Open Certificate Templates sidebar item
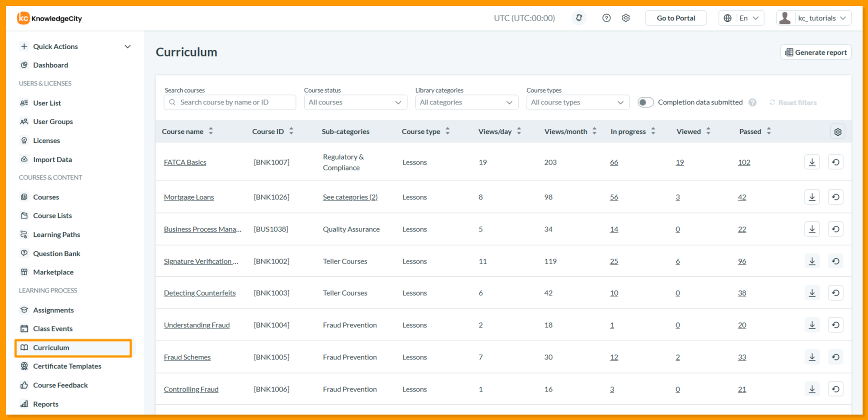This screenshot has height=420, width=868. [67, 366]
